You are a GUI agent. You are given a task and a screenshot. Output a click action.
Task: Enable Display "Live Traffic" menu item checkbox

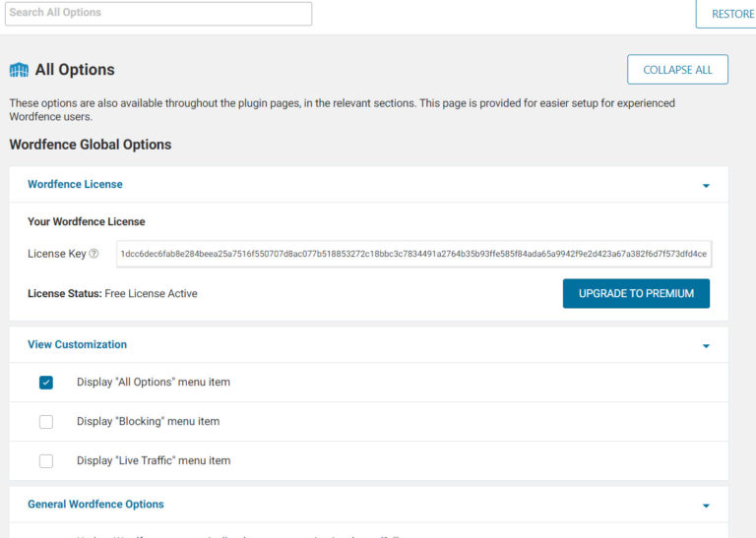(46, 461)
